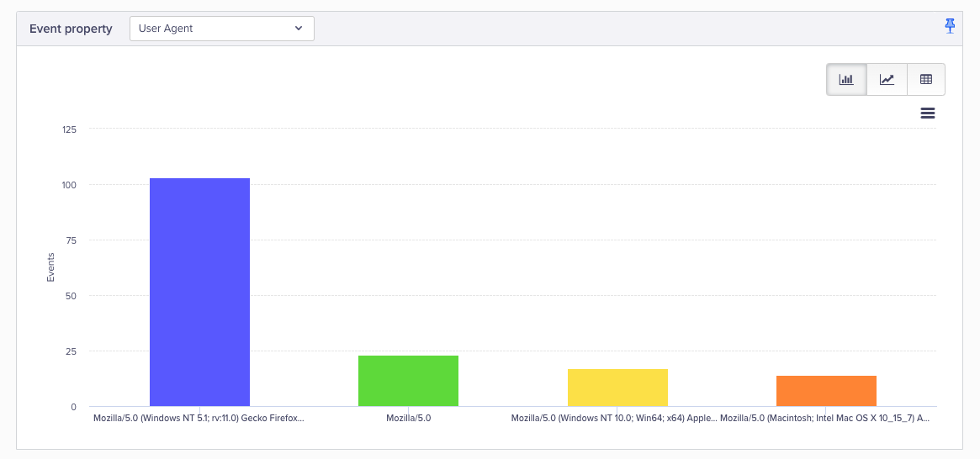Screen dimensions: 980x459
Task: Click the 'Event property' label
Action: pyautogui.click(x=72, y=29)
